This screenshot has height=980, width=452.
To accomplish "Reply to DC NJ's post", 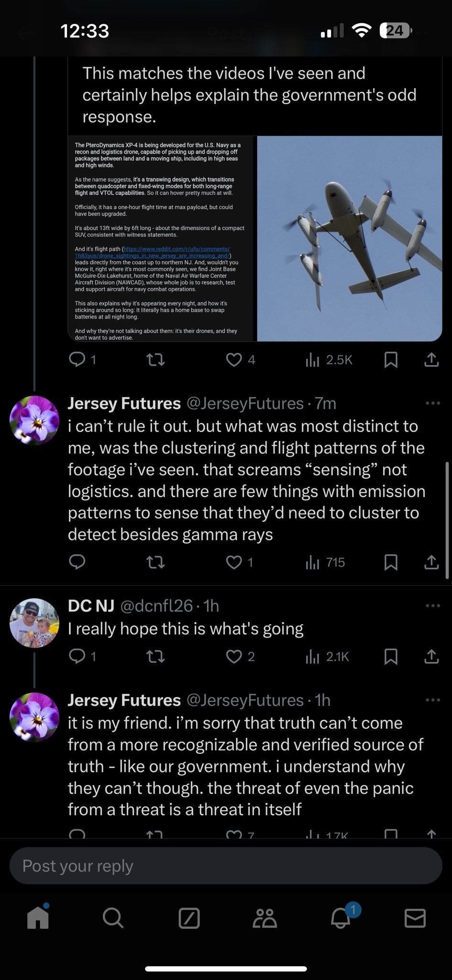I will [77, 656].
